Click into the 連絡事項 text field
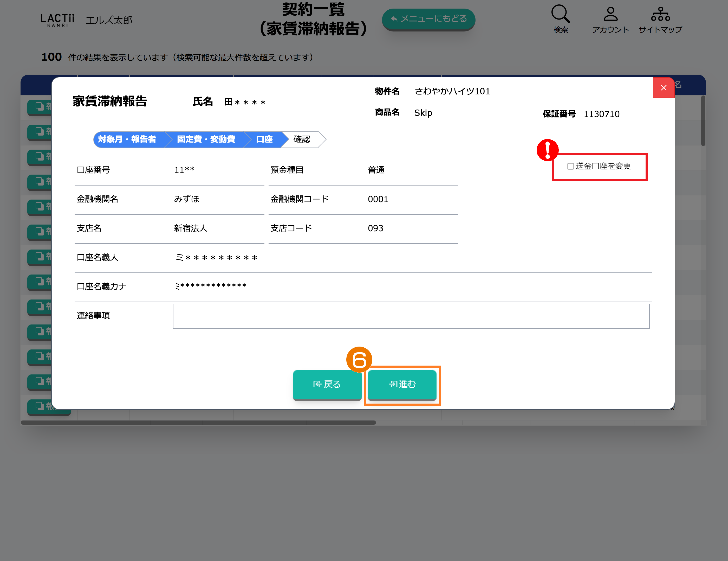The height and width of the screenshot is (561, 728). click(411, 316)
